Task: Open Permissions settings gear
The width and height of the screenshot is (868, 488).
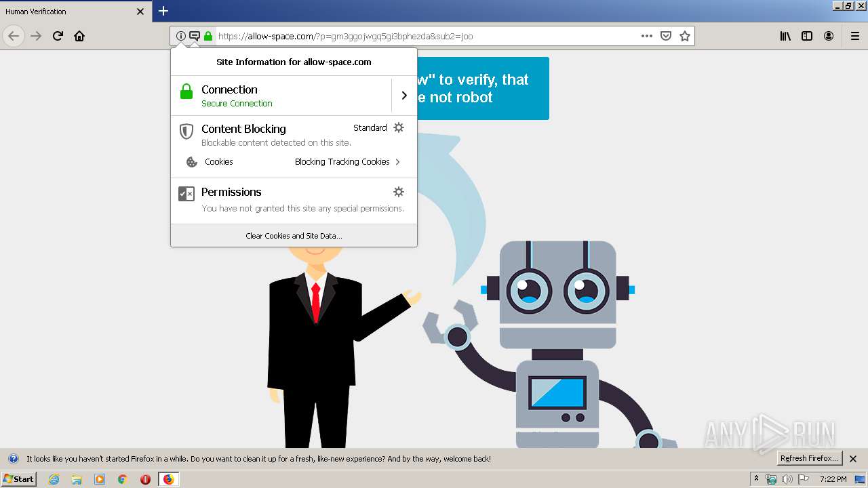Action: coord(399,192)
